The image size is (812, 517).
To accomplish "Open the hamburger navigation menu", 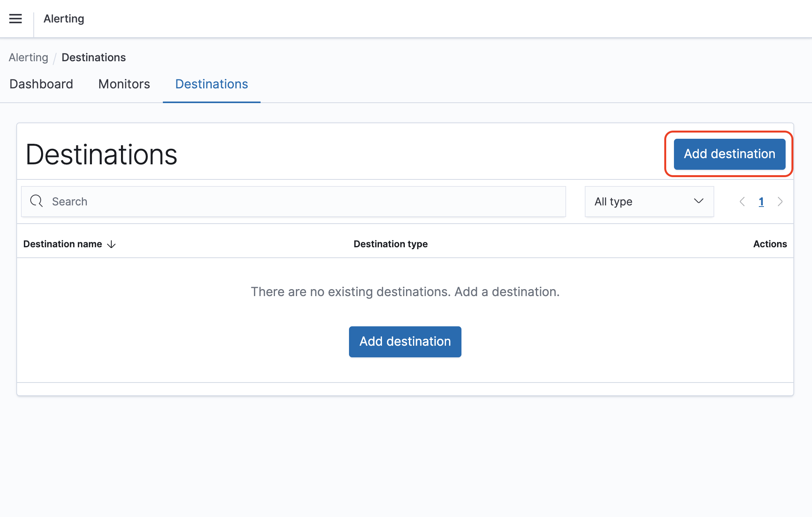I will point(16,19).
